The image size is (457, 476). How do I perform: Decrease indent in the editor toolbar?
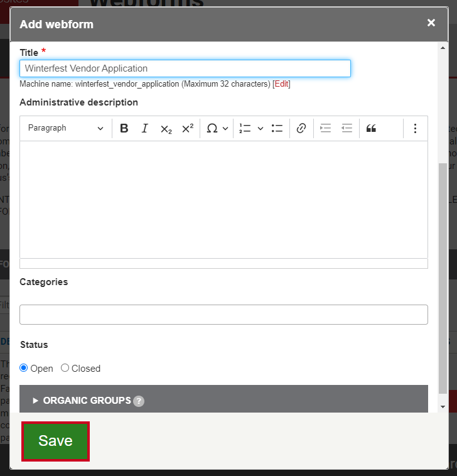coord(347,128)
